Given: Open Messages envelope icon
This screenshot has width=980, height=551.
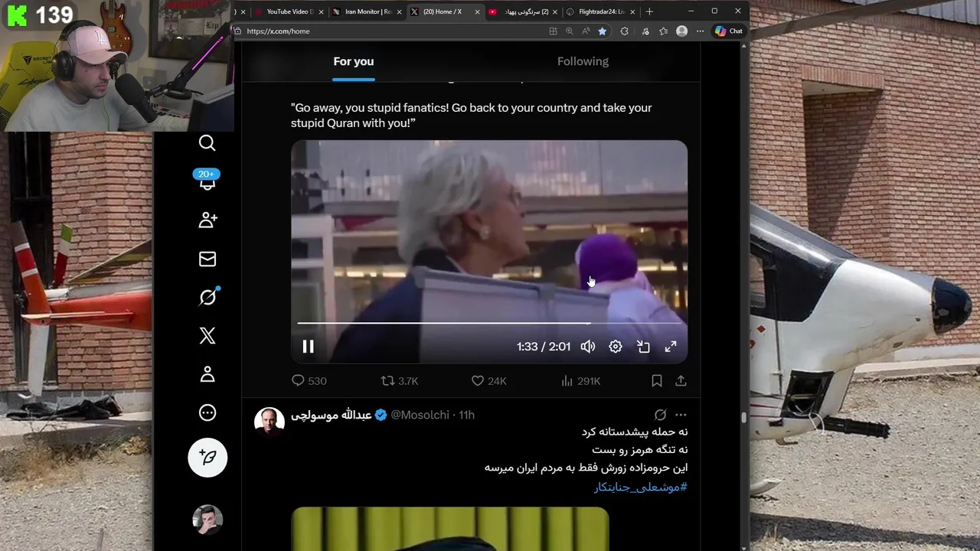Looking at the screenshot, I should [x=207, y=259].
